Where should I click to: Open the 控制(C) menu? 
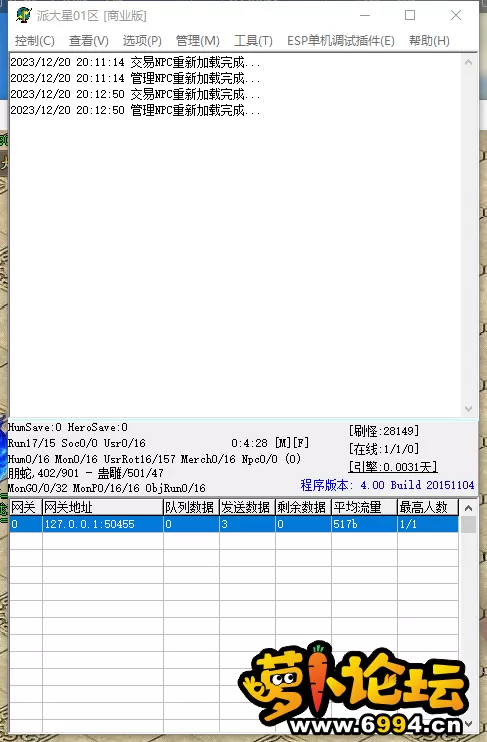(x=35, y=41)
